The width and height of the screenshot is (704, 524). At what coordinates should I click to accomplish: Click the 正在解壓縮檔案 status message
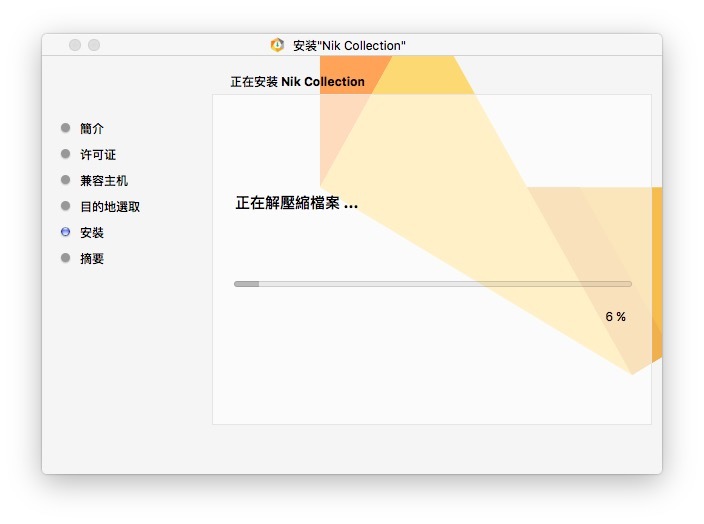click(296, 204)
